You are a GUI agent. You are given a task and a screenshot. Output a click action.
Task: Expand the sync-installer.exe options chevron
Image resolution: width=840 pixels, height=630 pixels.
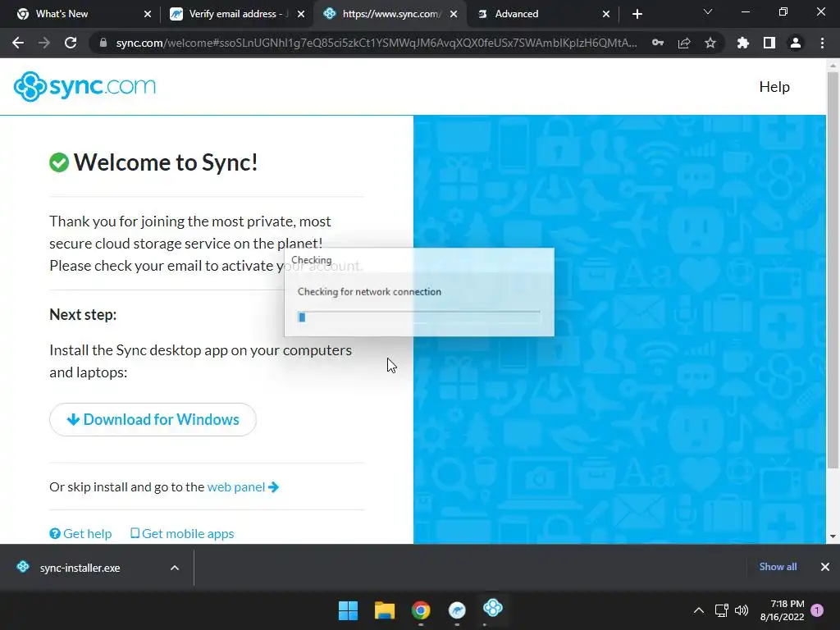175,568
